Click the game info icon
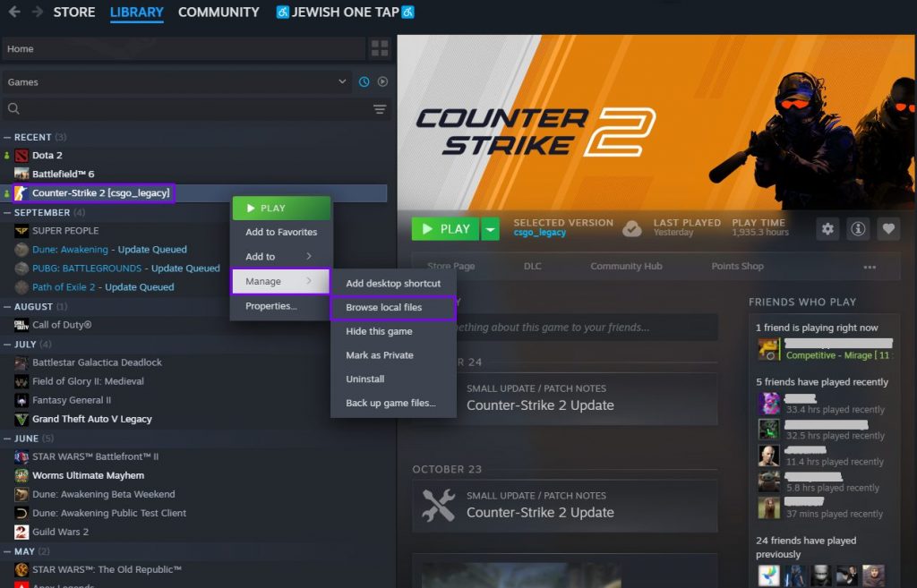This screenshot has height=588, width=917. [x=858, y=229]
